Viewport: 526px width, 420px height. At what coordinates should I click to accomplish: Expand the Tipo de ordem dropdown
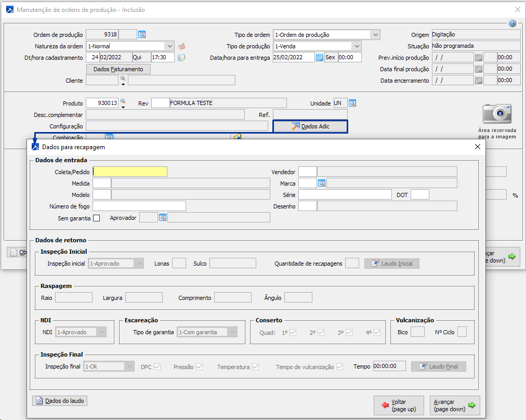375,35
